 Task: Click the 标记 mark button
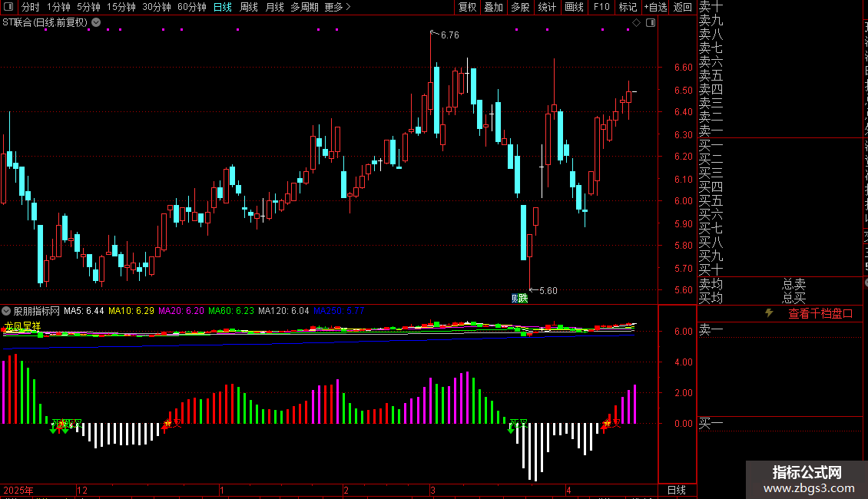[x=628, y=7]
